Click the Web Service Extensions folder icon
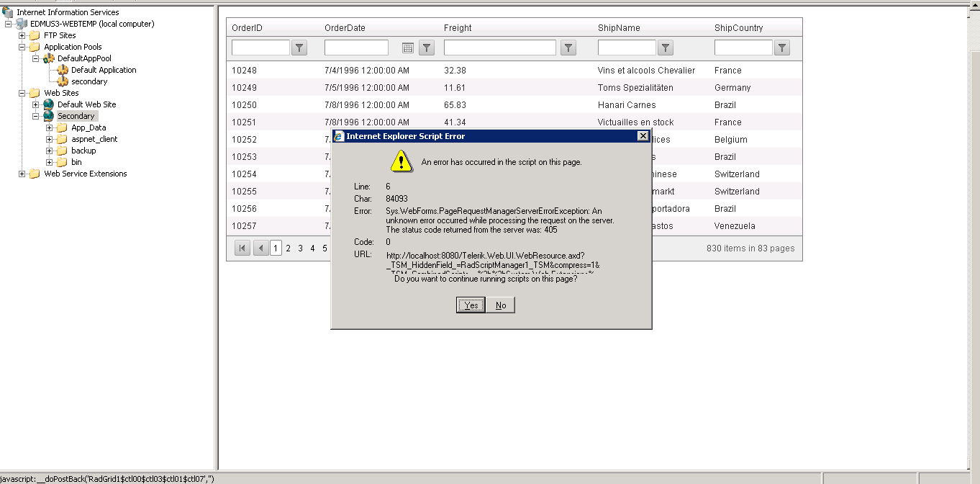 (x=35, y=174)
